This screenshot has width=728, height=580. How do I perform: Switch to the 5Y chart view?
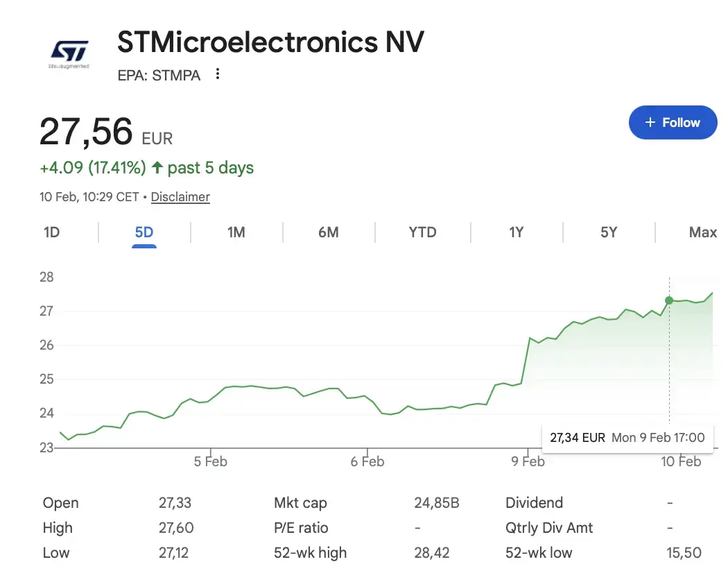pyautogui.click(x=608, y=232)
